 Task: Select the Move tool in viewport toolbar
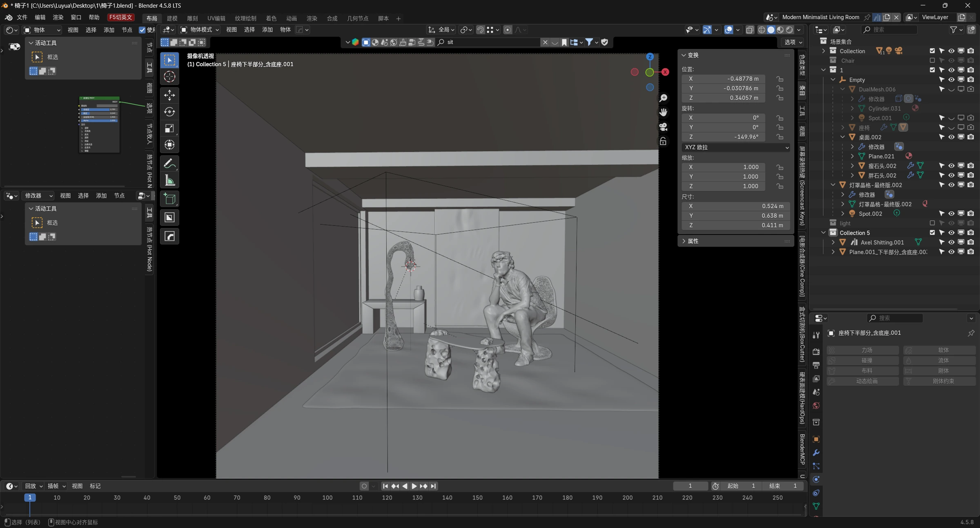pos(169,95)
